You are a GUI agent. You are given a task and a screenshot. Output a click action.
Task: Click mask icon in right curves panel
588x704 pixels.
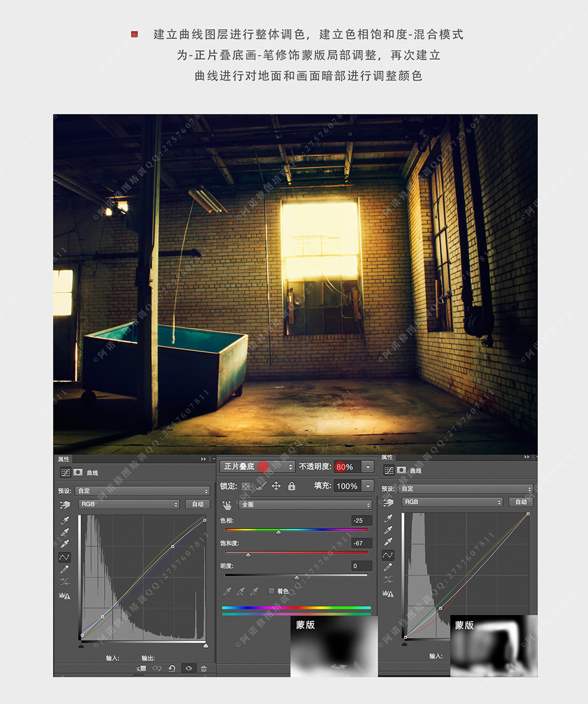click(402, 470)
